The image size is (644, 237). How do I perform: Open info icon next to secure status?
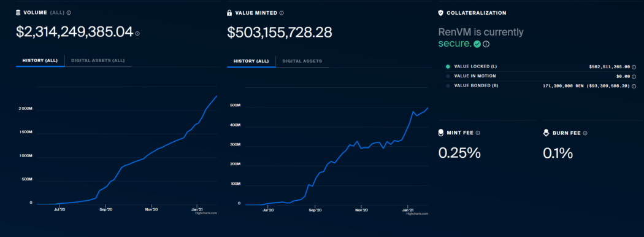click(486, 44)
